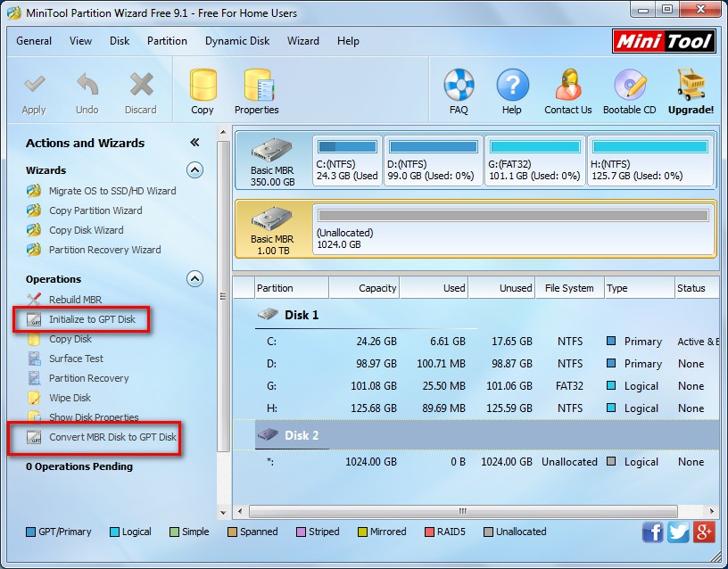Open the View menu

[81, 41]
